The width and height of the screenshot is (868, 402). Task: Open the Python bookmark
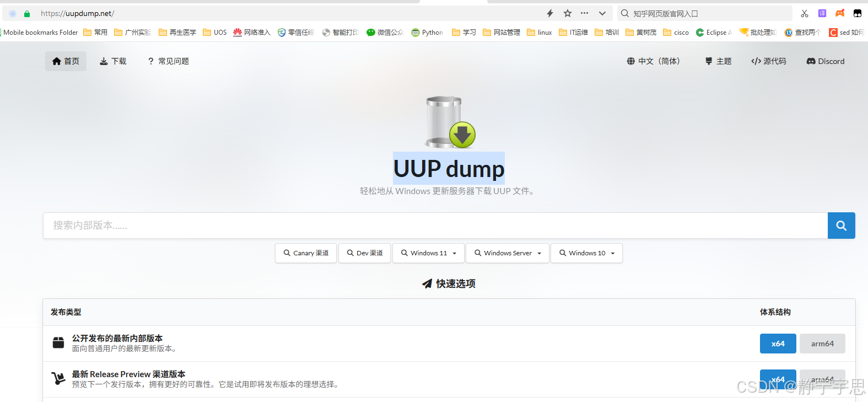428,33
